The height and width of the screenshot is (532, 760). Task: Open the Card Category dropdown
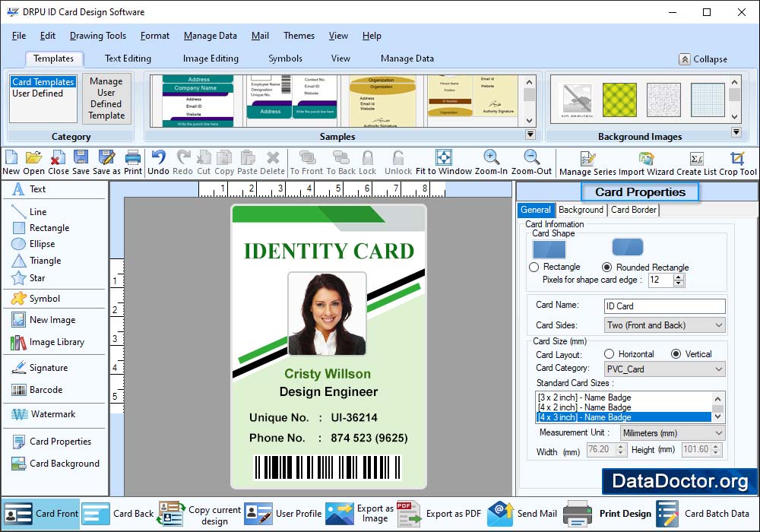click(665, 369)
